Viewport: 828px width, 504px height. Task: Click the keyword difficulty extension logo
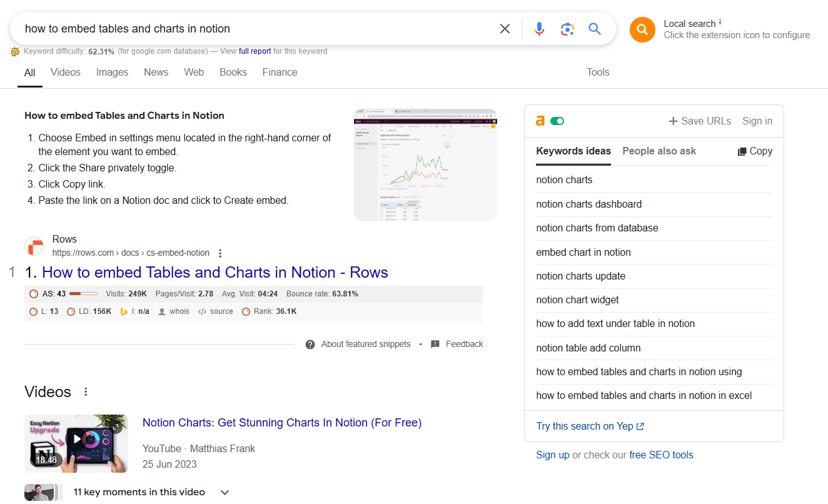point(15,52)
